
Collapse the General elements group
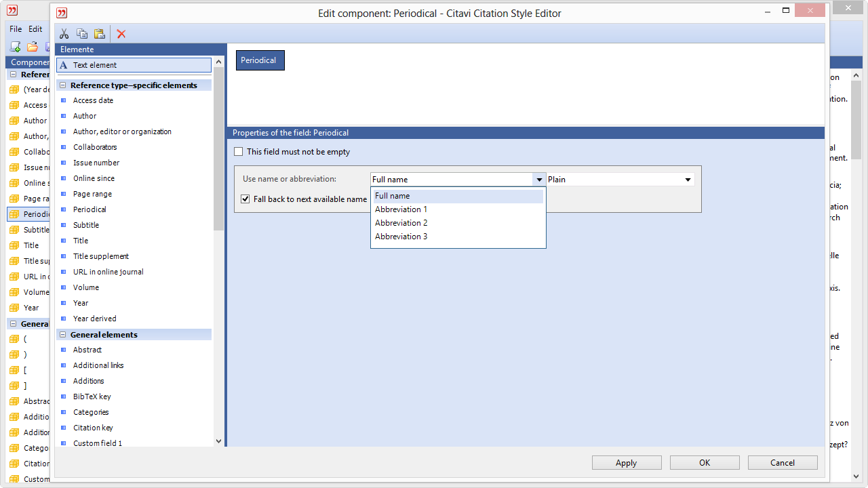[63, 335]
